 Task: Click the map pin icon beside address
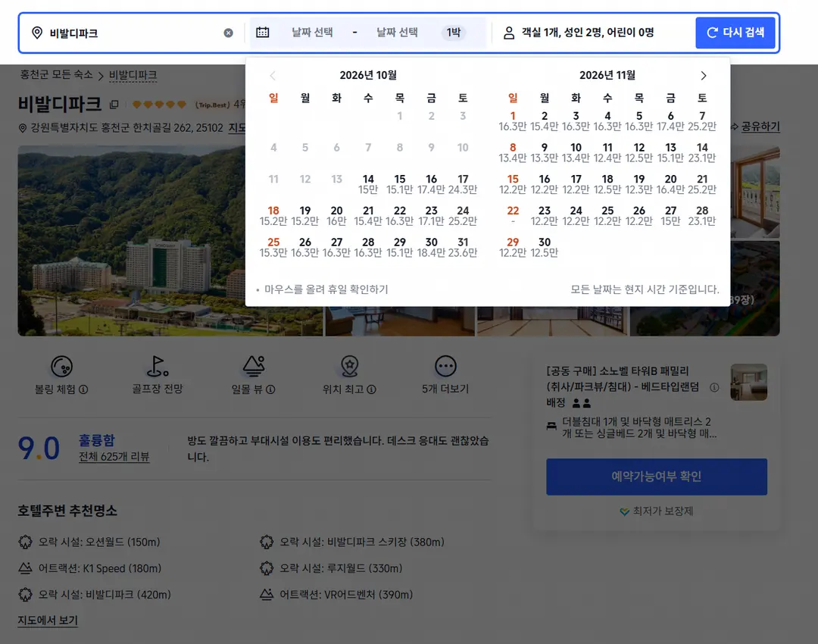pyautogui.click(x=23, y=128)
